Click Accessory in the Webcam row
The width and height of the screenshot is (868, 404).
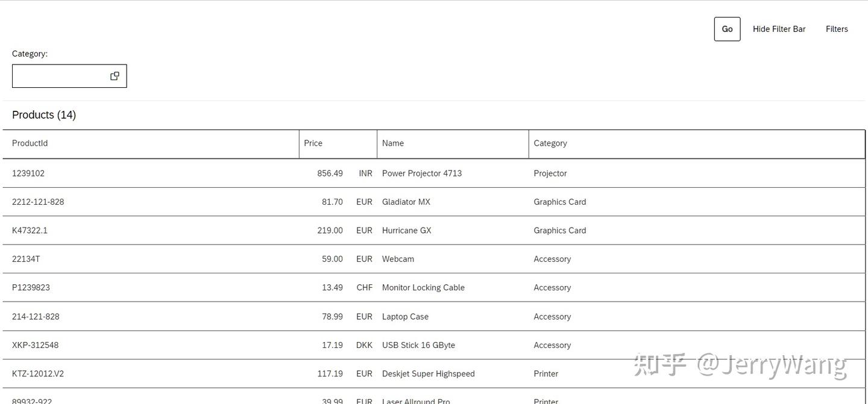552,259
